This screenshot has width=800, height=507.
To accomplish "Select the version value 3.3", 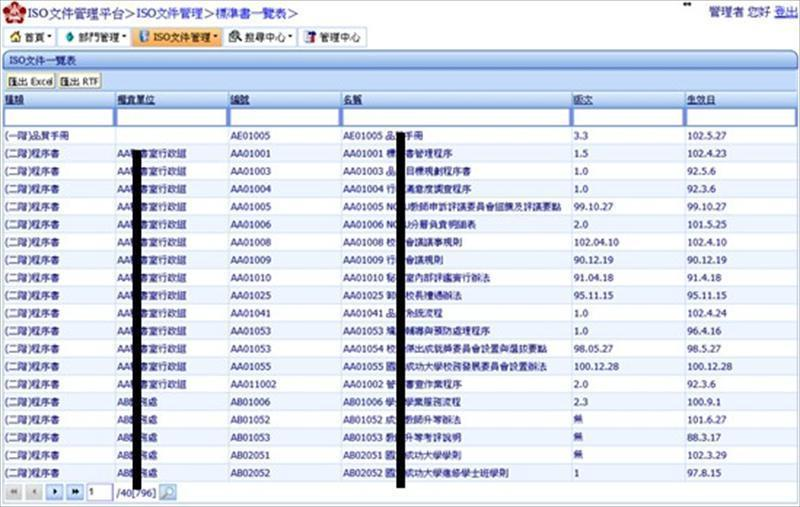I will tap(581, 136).
